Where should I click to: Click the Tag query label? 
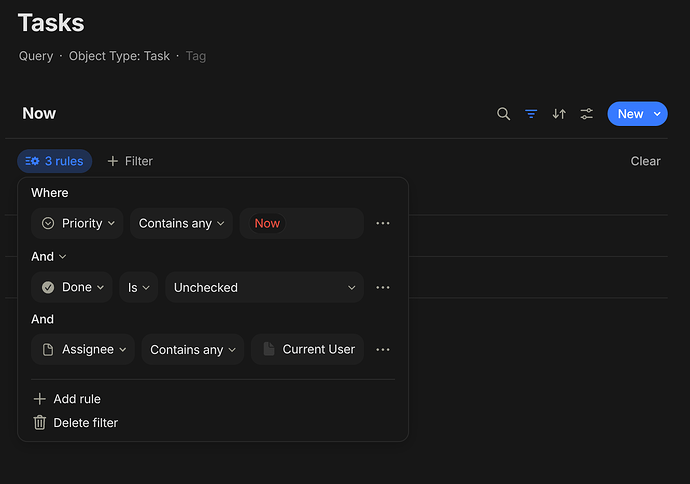tap(196, 56)
